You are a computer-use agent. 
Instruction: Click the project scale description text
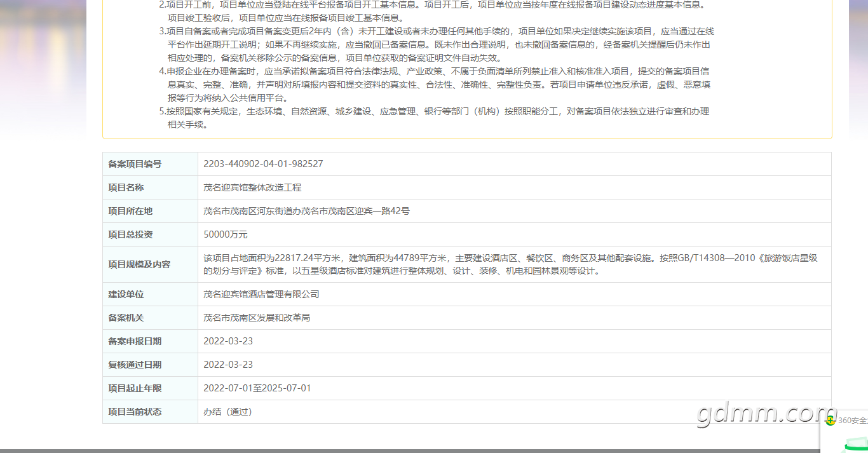coord(510,264)
